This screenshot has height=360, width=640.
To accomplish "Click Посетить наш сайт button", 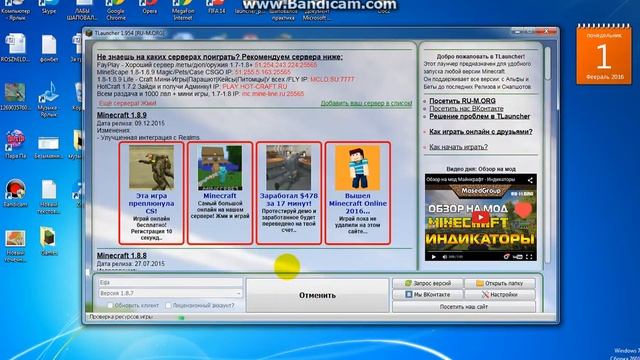I will pyautogui.click(x=464, y=307).
